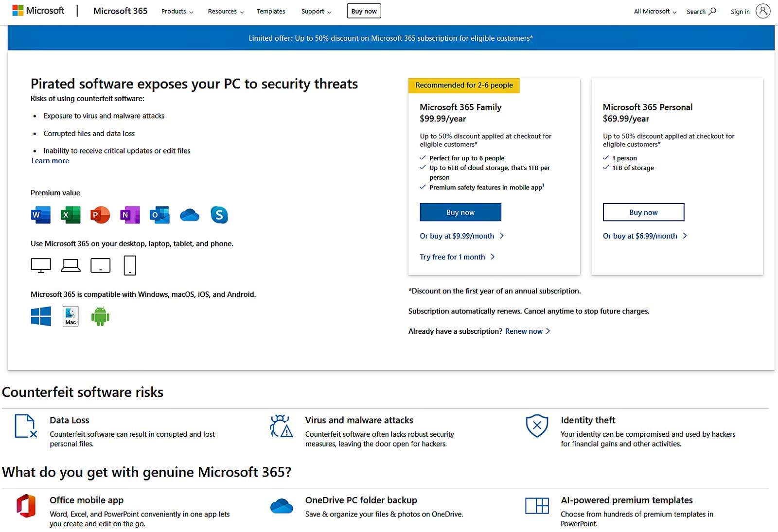This screenshot has height=532, width=778.
Task: Expand the Resources dropdown menu
Action: (226, 11)
